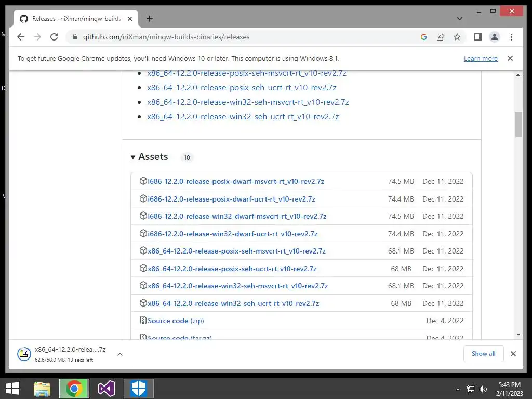
Task: Download x86_64 win32-seh-ucrt asset in Assets list
Action: [x=233, y=303]
